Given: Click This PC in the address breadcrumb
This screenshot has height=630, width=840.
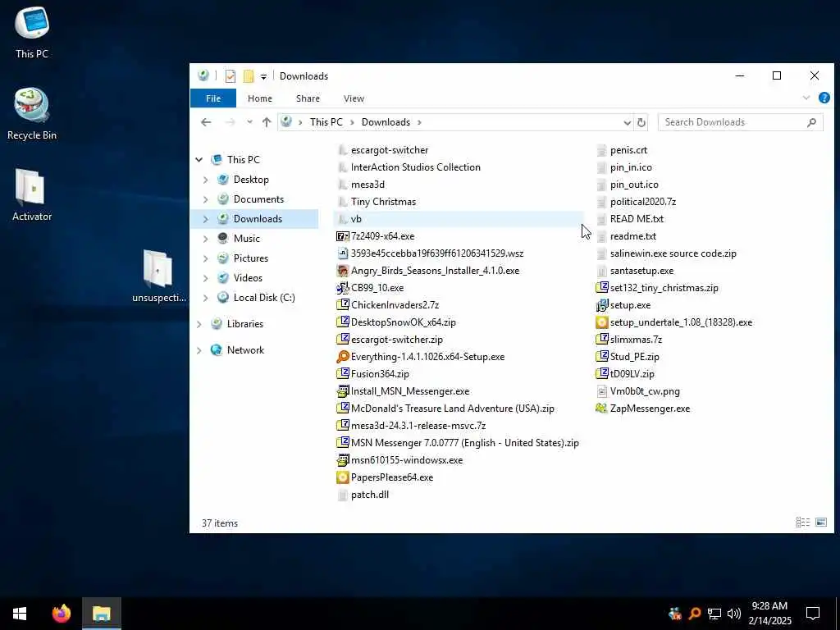Looking at the screenshot, I should pyautogui.click(x=326, y=122).
